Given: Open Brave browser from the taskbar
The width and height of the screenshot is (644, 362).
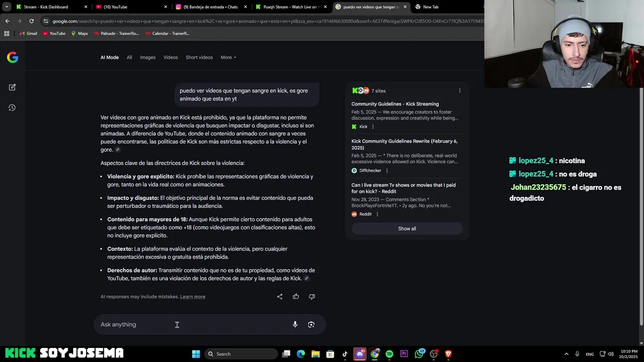Looking at the screenshot, I should pos(448,354).
